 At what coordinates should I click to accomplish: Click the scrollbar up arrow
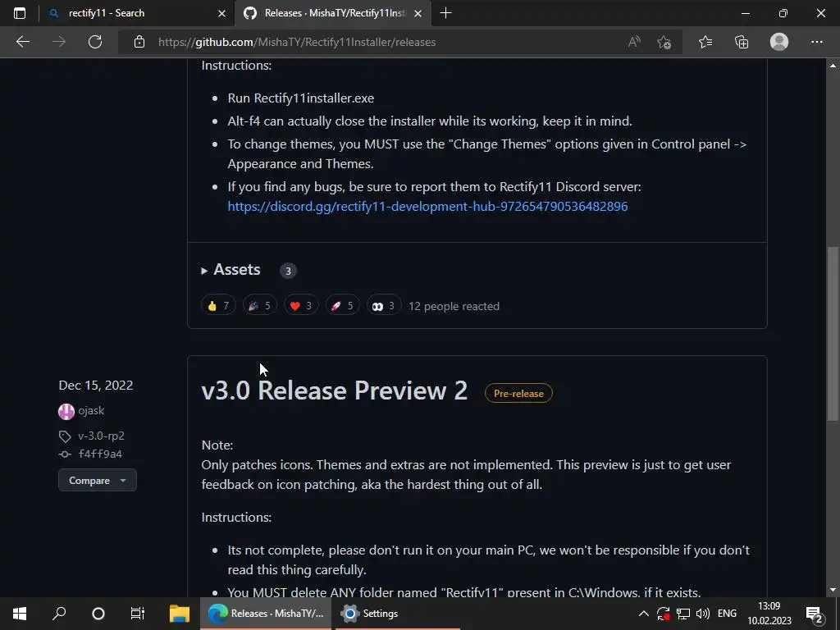[833, 66]
